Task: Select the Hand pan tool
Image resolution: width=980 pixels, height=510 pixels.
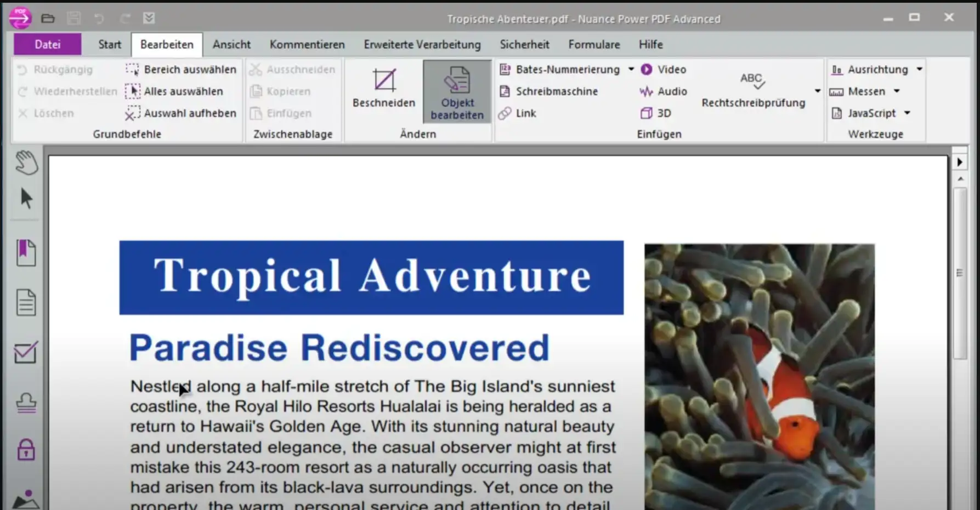Action: (26, 163)
